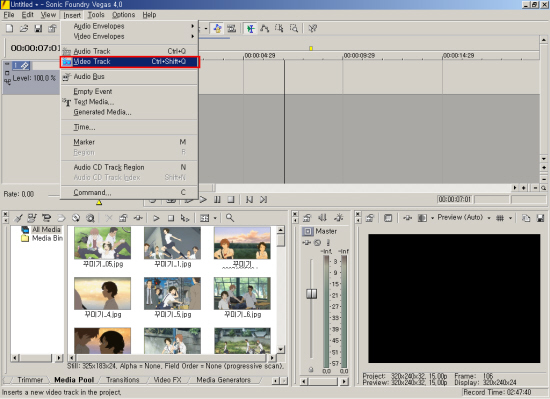This screenshot has height=399, width=550.
Task: Expand Video Envelopes submenu
Action: pyautogui.click(x=129, y=36)
